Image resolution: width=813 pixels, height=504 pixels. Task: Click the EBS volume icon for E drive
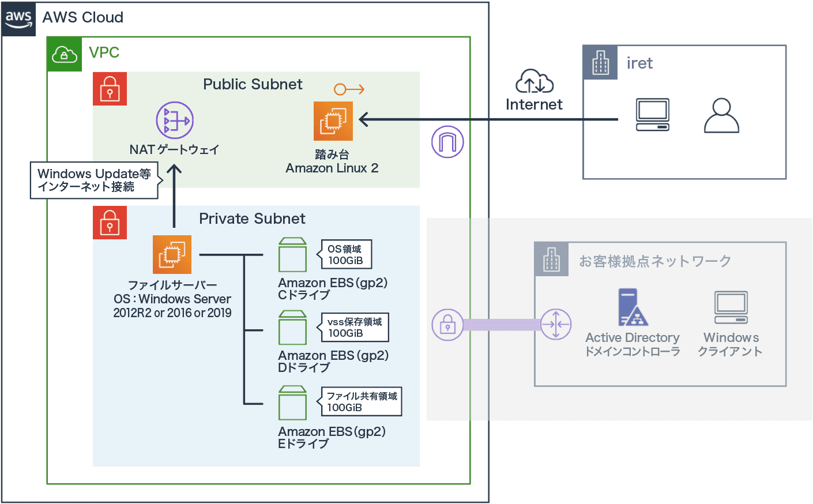[292, 403]
